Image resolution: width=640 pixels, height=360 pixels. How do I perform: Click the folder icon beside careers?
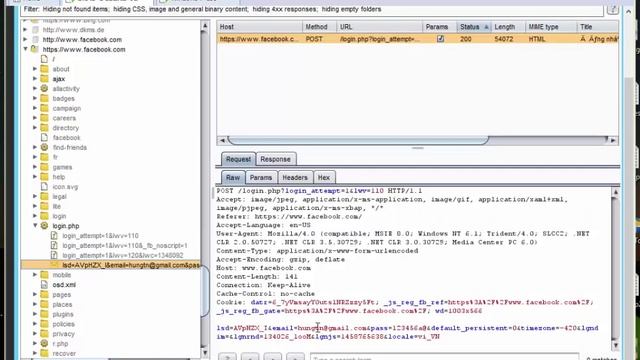(x=44, y=118)
